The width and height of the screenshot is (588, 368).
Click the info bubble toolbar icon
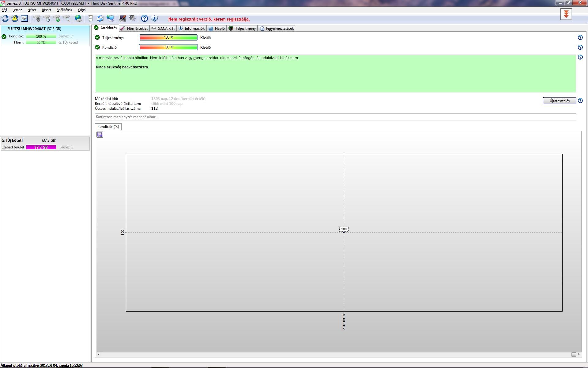click(x=155, y=19)
